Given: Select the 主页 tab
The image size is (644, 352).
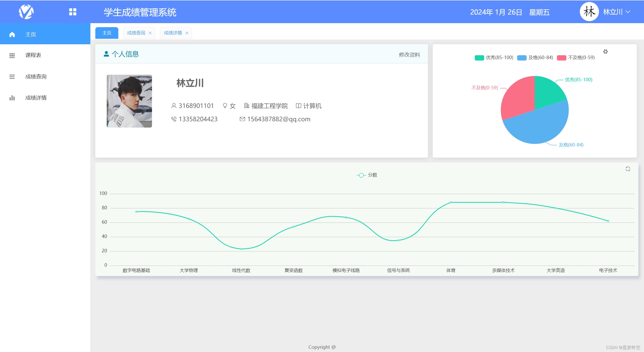Looking at the screenshot, I should click(107, 33).
